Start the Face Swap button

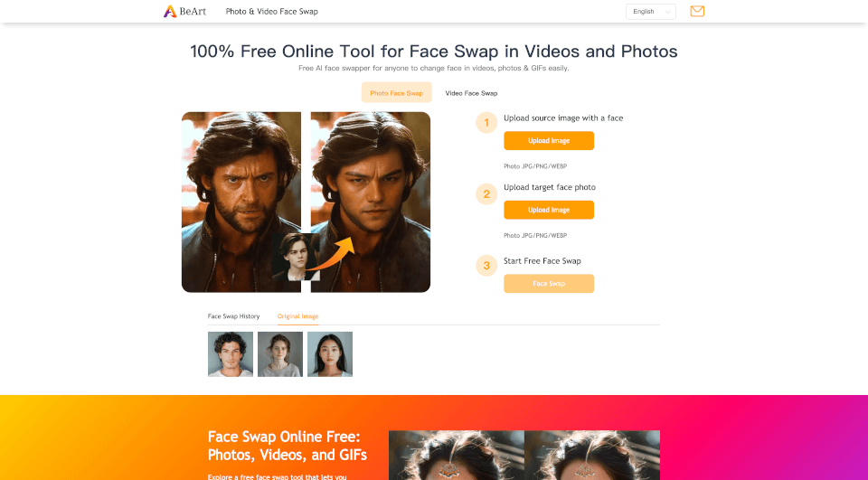pyautogui.click(x=549, y=284)
